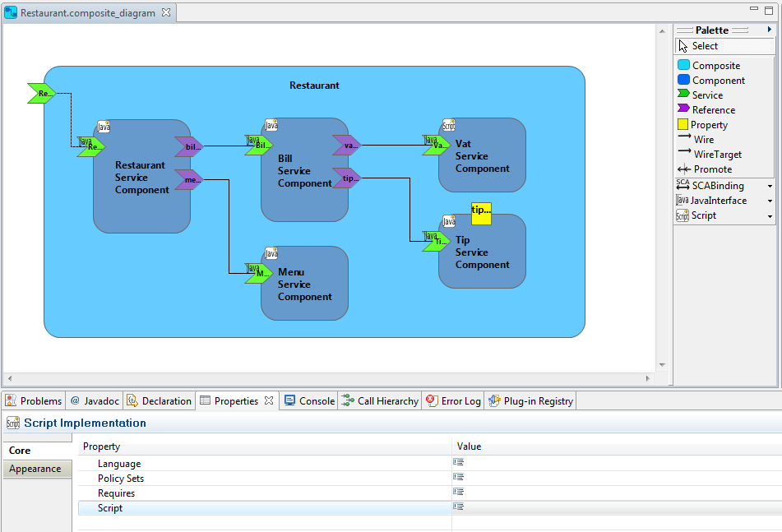782x532 pixels.
Task: Switch to the Console tab
Action: [x=309, y=401]
